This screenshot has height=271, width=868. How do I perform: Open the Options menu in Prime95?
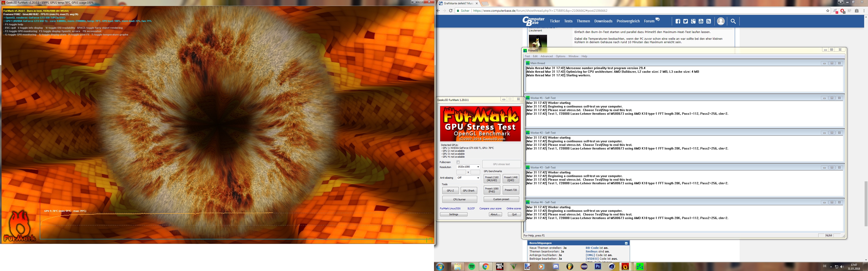tap(560, 56)
